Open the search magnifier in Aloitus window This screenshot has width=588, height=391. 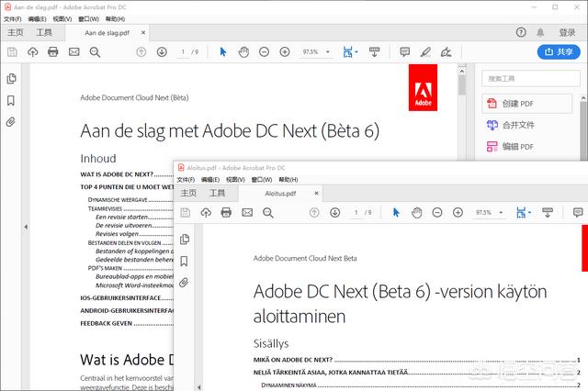267,213
